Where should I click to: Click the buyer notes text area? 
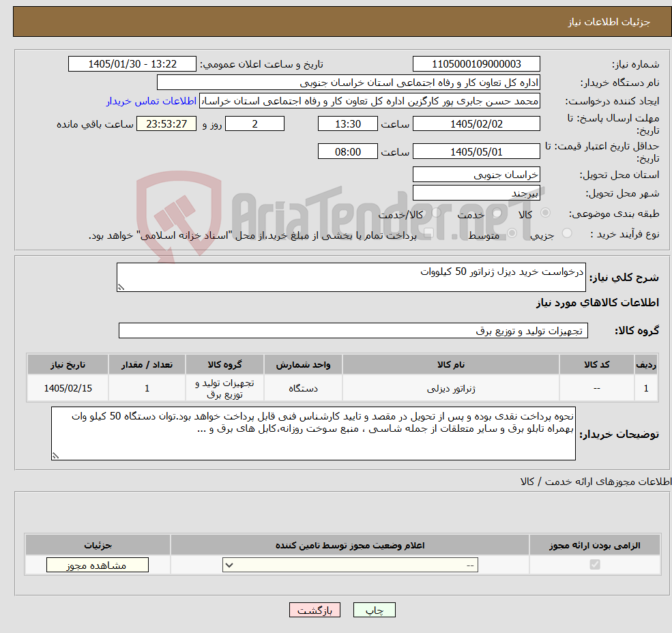coord(313,434)
